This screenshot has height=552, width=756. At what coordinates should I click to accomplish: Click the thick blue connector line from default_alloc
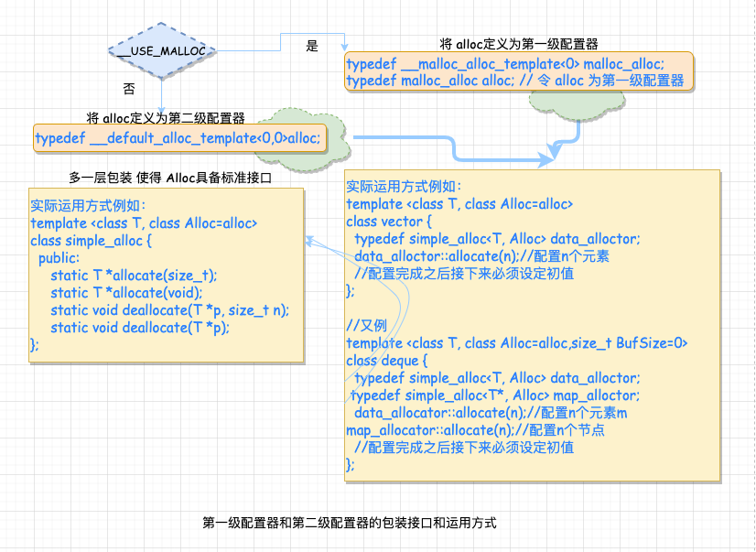pyautogui.click(x=453, y=148)
